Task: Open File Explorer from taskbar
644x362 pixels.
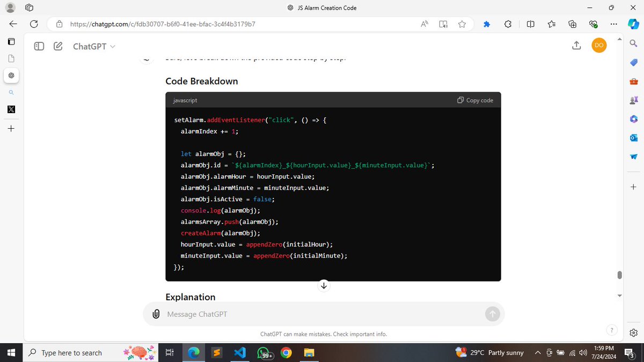Action: pyautogui.click(x=309, y=353)
